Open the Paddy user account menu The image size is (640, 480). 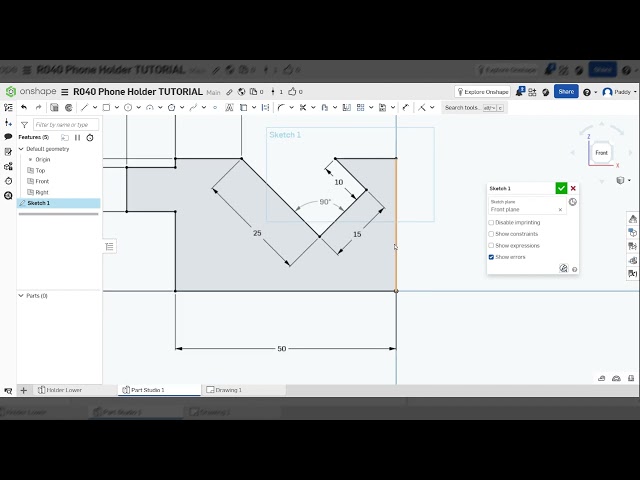pos(619,92)
